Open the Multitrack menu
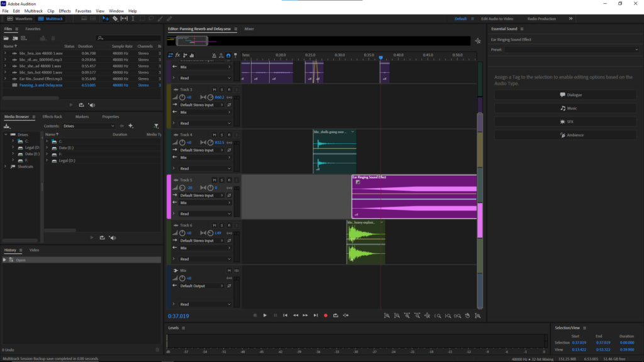 pos(33,11)
